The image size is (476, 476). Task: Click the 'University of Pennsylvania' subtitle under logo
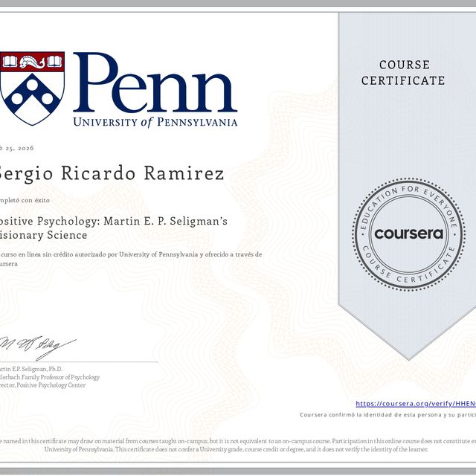(155, 122)
